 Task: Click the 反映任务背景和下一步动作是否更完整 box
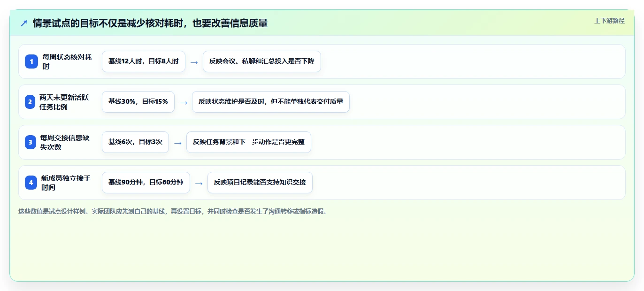point(249,142)
